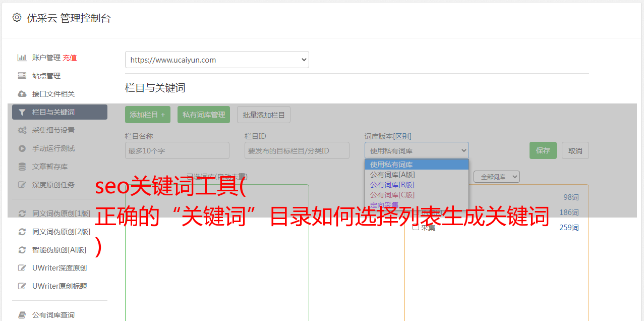Click the 栏目与关键词 page heading
This screenshot has height=321, width=644.
(x=155, y=88)
